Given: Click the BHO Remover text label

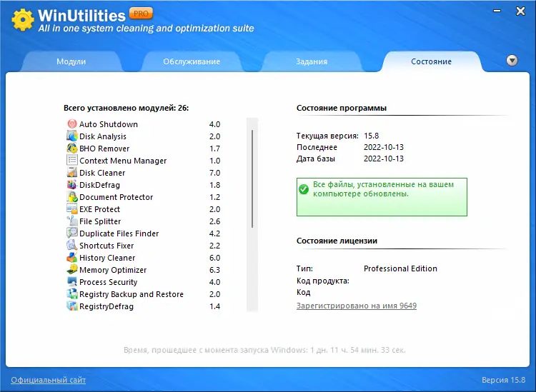Looking at the screenshot, I should [x=104, y=149].
